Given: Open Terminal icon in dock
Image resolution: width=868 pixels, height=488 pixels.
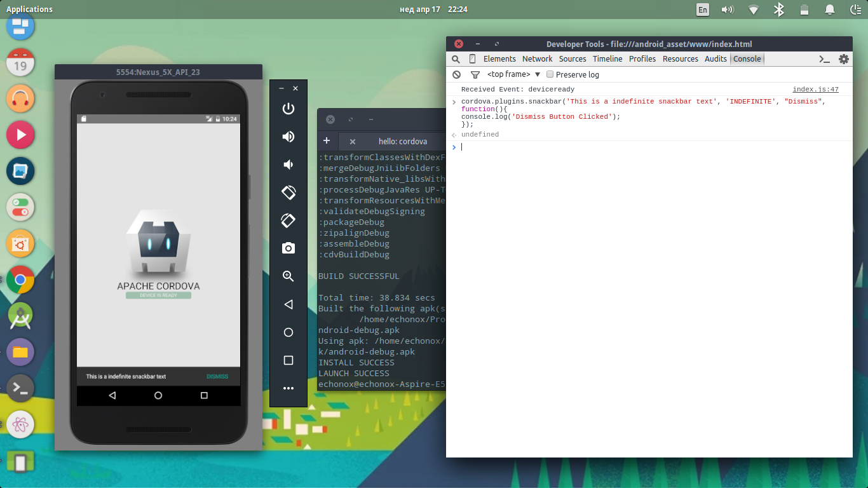Looking at the screenshot, I should point(20,388).
